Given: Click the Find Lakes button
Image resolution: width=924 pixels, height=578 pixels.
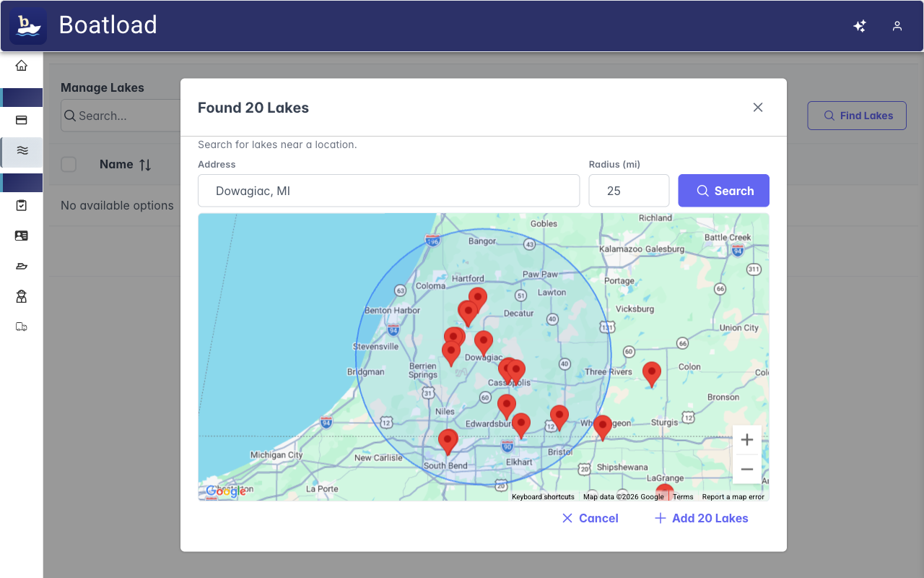Looking at the screenshot, I should 857,116.
